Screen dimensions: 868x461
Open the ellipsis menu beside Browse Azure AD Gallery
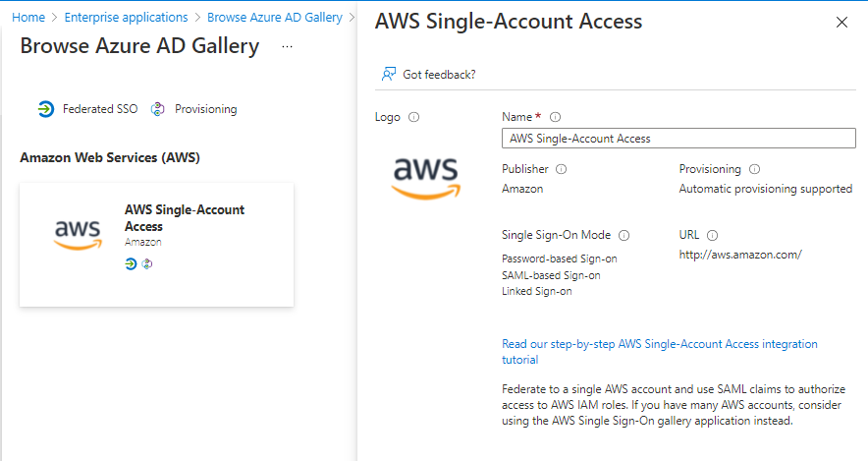(x=287, y=46)
